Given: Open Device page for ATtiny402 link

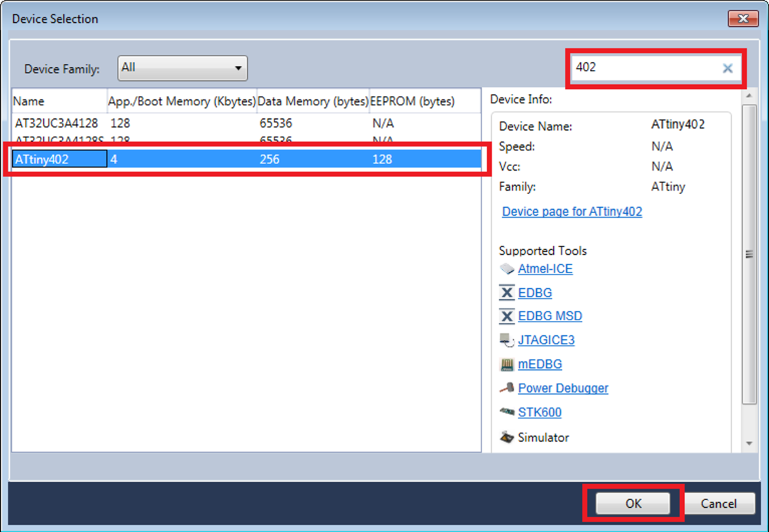Looking at the screenshot, I should click(572, 211).
